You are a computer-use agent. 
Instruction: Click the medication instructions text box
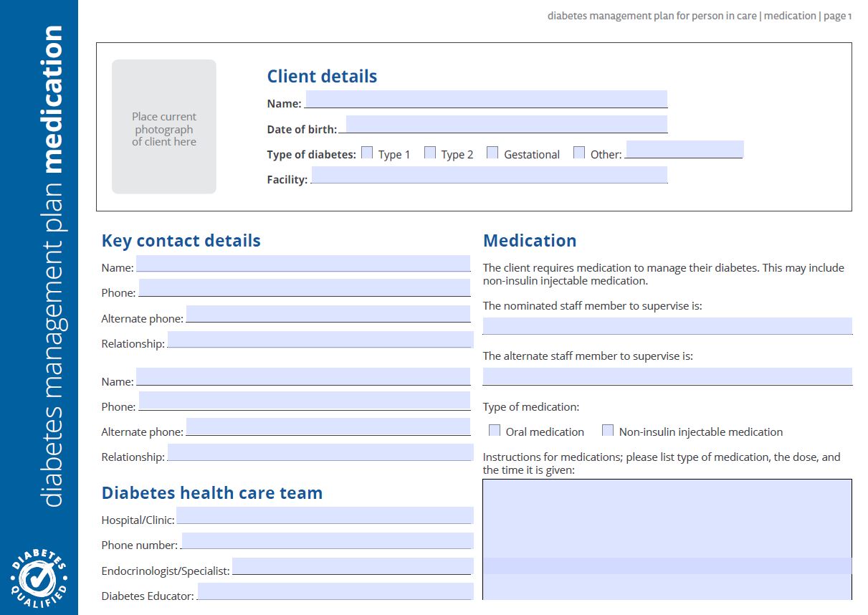tap(667, 538)
